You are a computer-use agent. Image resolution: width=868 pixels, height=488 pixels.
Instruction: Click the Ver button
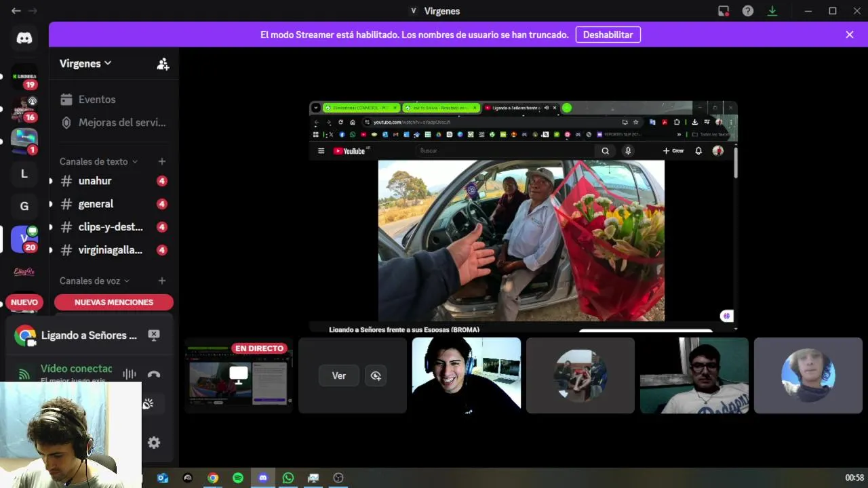click(x=339, y=375)
